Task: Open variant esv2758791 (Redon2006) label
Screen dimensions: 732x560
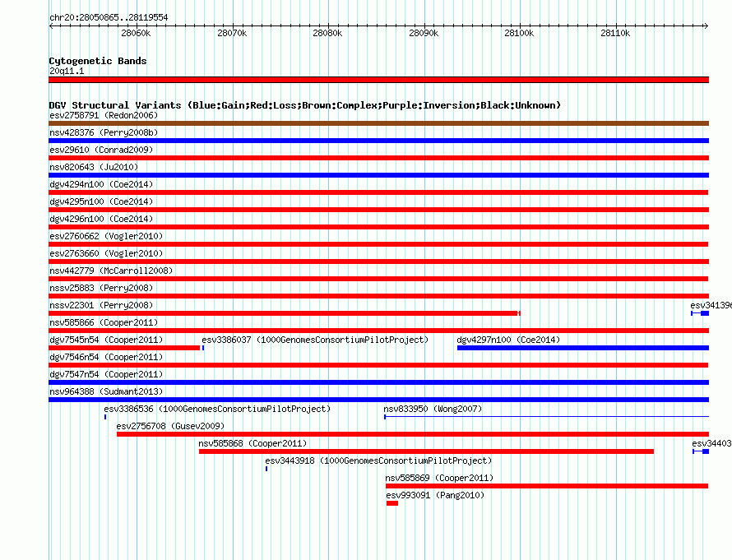Action: pyautogui.click(x=104, y=115)
